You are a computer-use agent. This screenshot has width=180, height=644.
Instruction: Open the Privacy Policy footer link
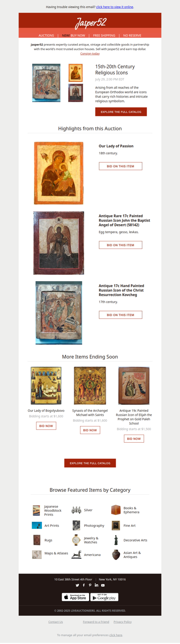tap(122, 622)
